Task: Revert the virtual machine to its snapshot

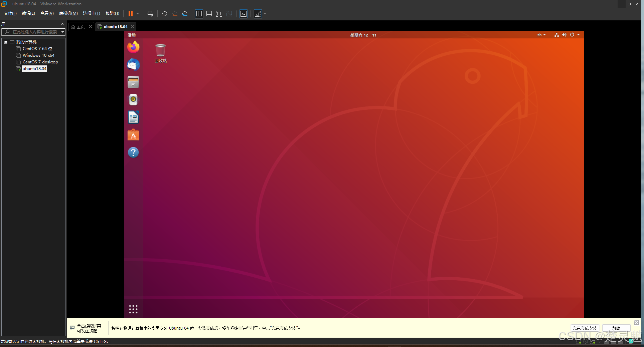Action: point(175,14)
